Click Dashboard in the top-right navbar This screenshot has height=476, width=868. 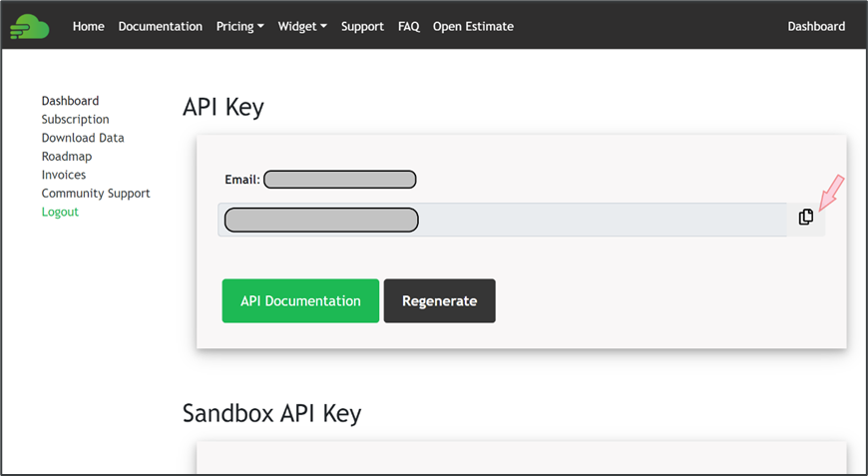[x=816, y=27]
